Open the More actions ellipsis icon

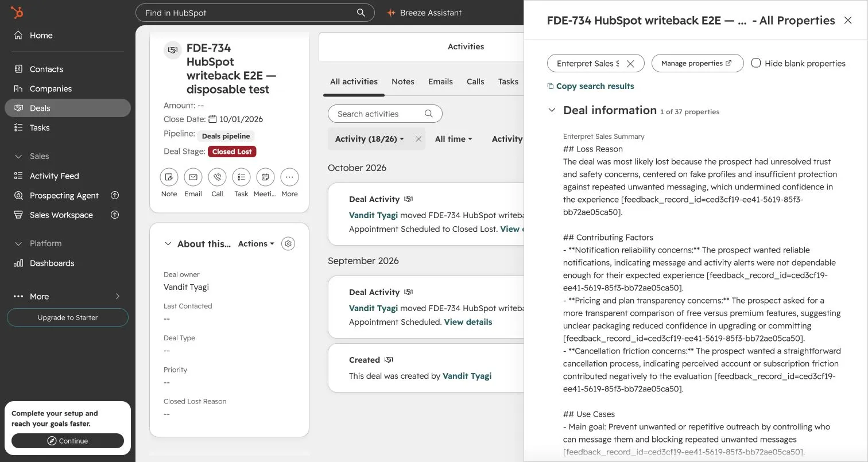tap(289, 177)
